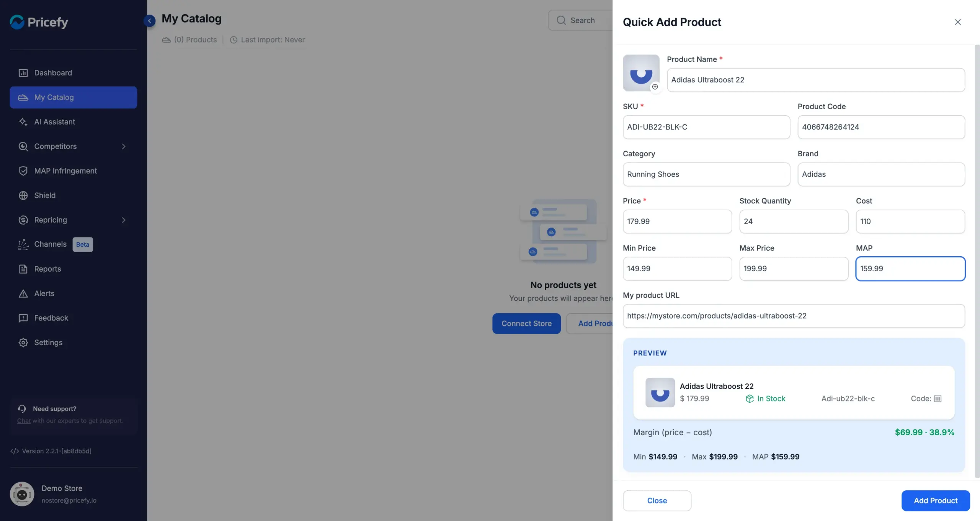Image resolution: width=980 pixels, height=521 pixels.
Task: Click the Demo Store avatar
Action: pyautogui.click(x=22, y=494)
